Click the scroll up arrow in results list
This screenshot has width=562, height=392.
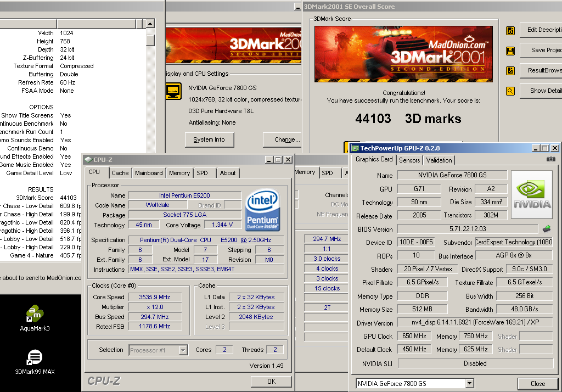point(150,24)
